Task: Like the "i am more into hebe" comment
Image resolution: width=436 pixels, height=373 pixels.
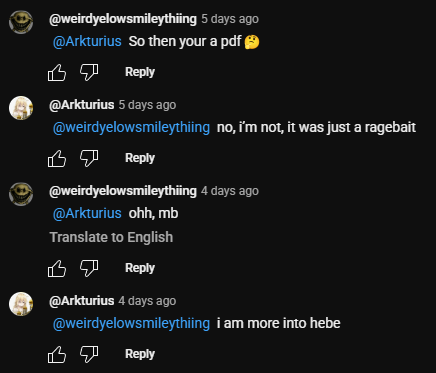Action: pyautogui.click(x=57, y=354)
